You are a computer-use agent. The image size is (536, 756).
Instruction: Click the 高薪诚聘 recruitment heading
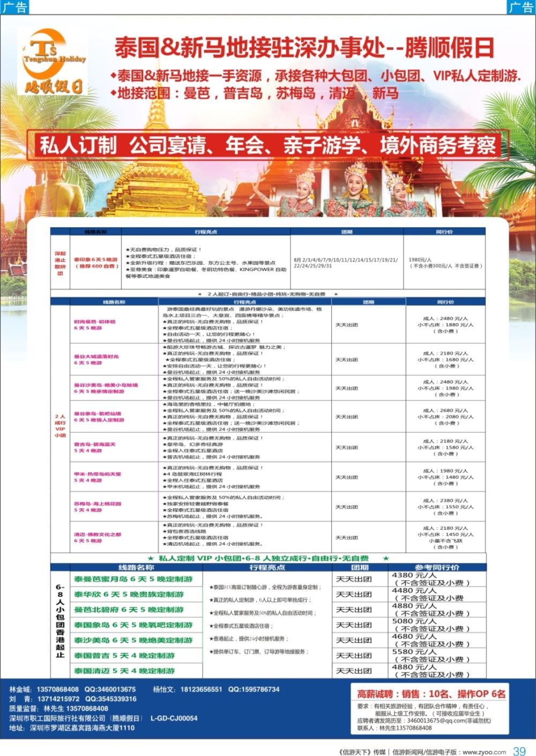point(431,694)
